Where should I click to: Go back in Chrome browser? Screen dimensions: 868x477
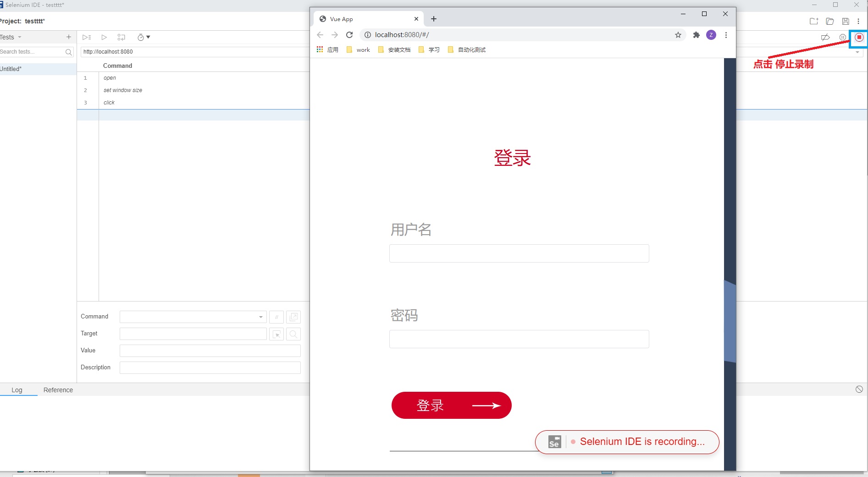click(320, 35)
